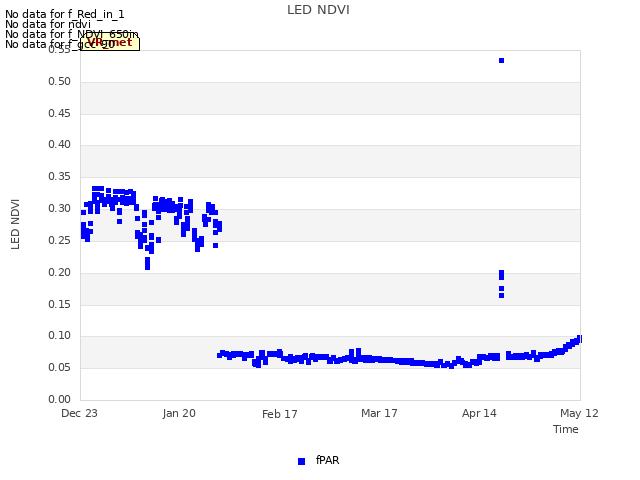
Task: Click the Dec 23 x-axis label
Action: pos(79,413)
